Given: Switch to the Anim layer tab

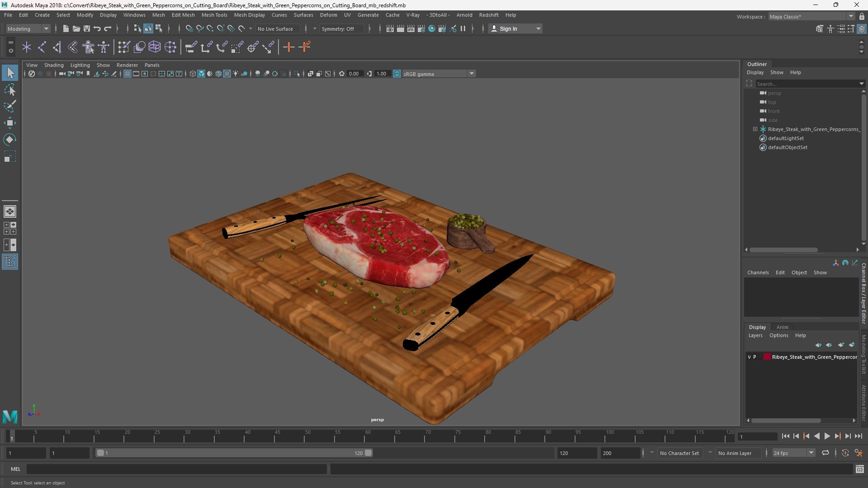Looking at the screenshot, I should tap(782, 327).
